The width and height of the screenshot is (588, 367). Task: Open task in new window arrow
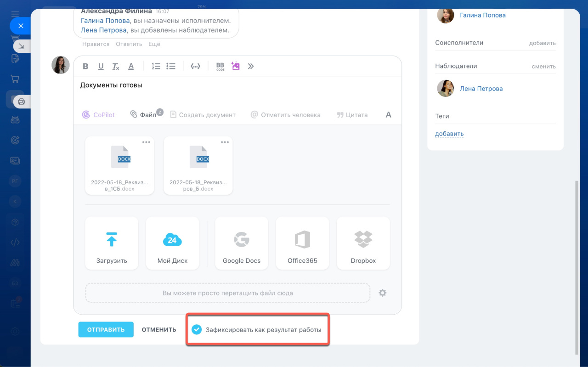tap(22, 46)
